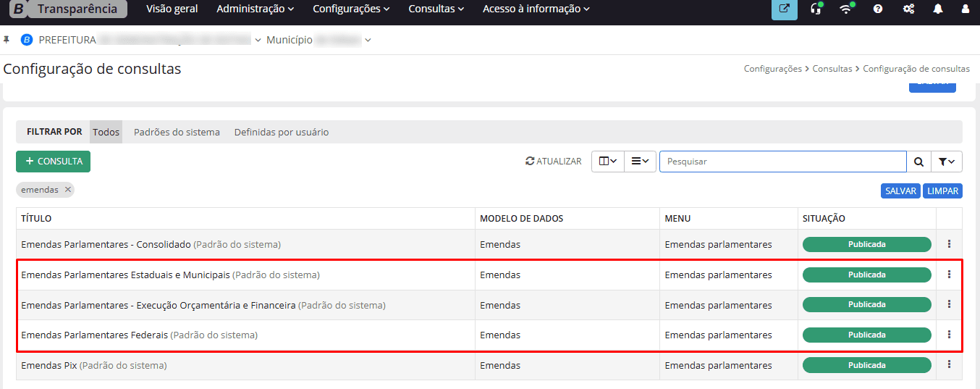Open the user profile icon
Screen dimensions: 980x389
coord(965,9)
